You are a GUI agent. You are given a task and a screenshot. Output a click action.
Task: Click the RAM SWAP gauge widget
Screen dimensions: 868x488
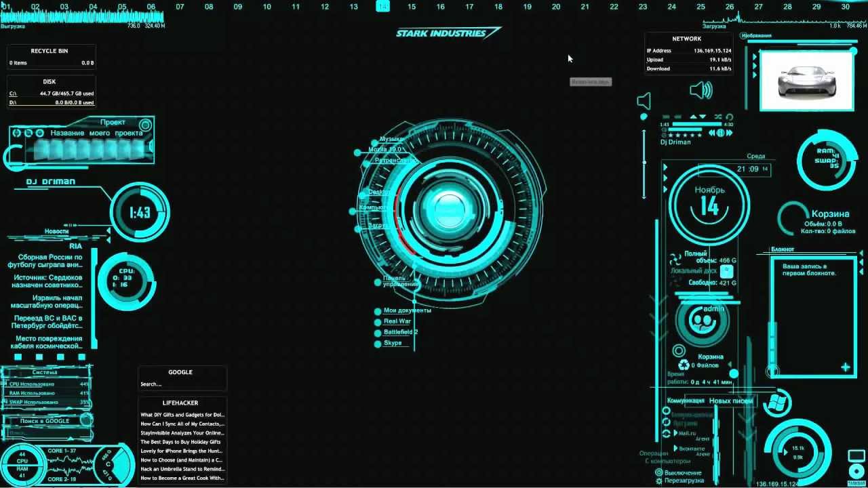click(827, 160)
